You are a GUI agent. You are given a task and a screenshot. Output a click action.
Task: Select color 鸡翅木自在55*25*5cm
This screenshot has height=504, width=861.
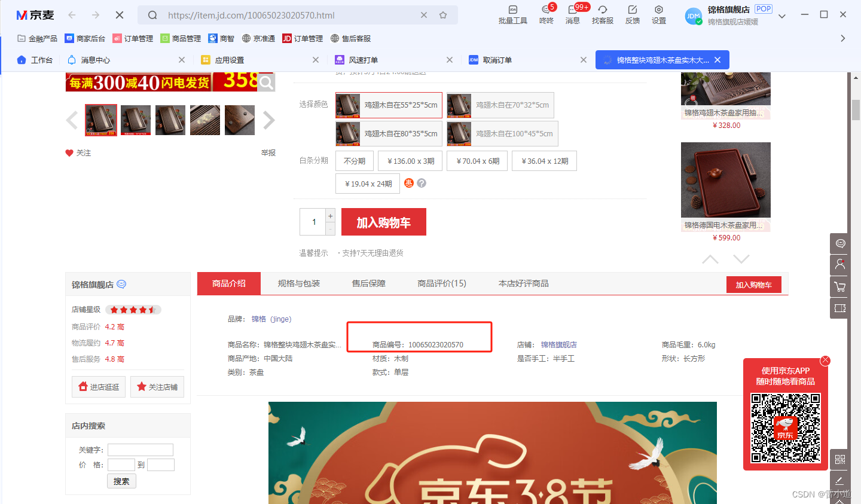pyautogui.click(x=389, y=105)
